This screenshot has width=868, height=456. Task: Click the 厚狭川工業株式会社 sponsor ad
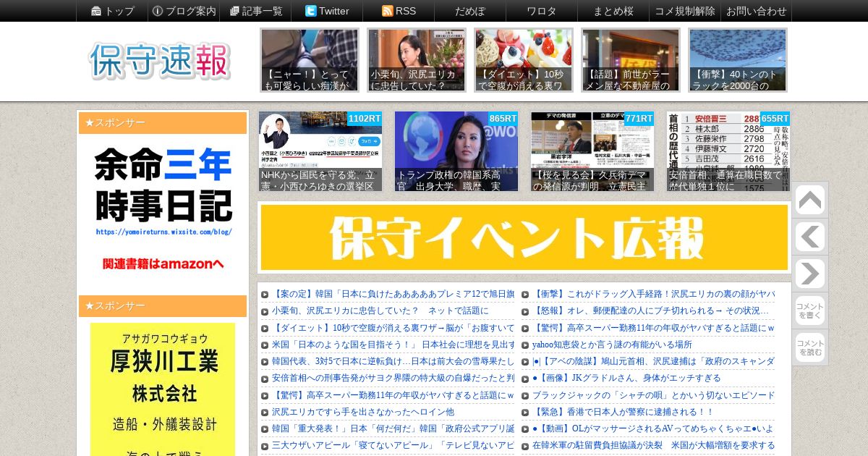(x=163, y=389)
